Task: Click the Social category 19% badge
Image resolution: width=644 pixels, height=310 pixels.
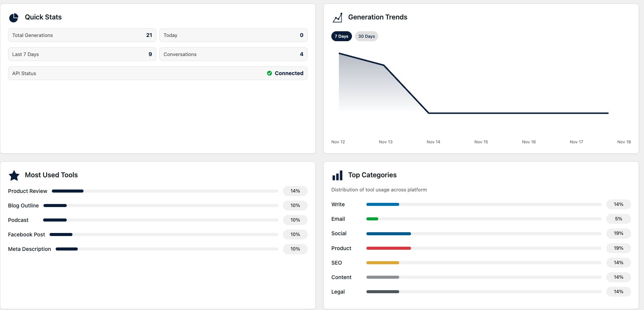Action: pos(618,233)
